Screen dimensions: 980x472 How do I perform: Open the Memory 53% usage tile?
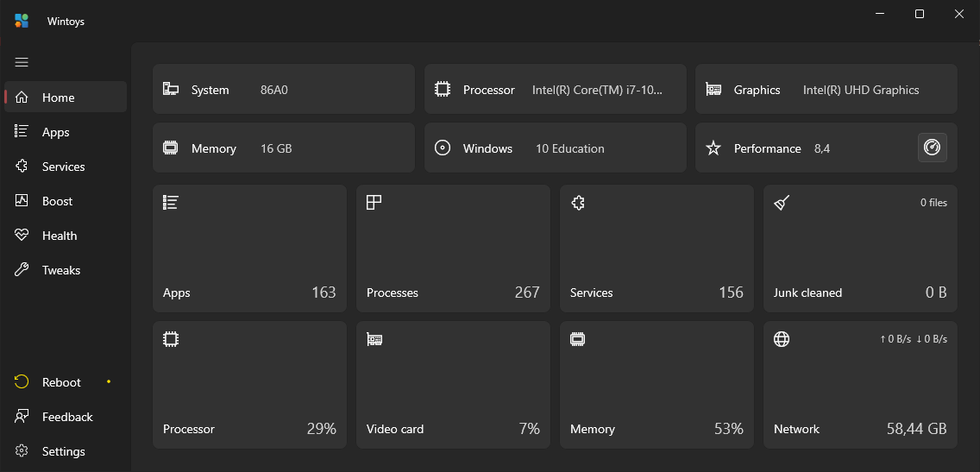(x=656, y=385)
